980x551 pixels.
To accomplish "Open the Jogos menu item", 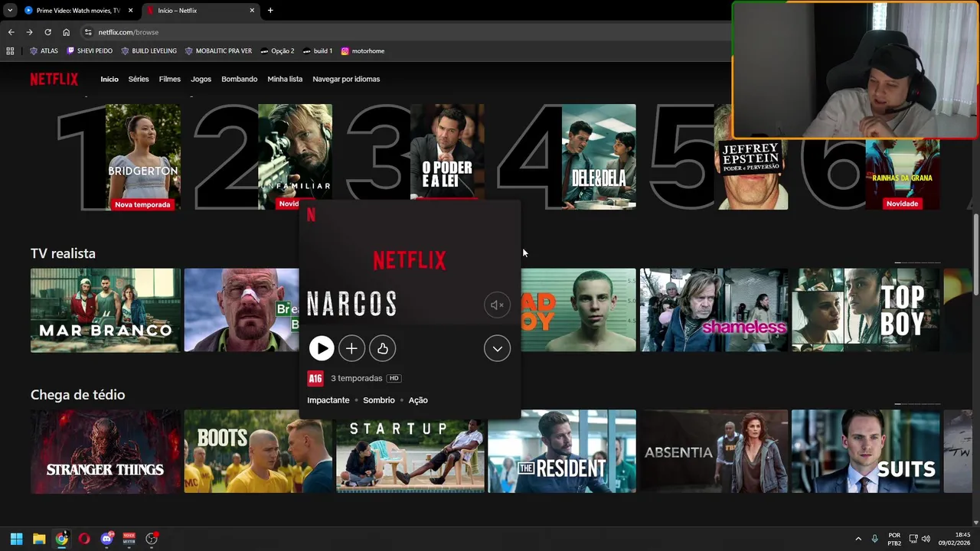I will coord(201,79).
